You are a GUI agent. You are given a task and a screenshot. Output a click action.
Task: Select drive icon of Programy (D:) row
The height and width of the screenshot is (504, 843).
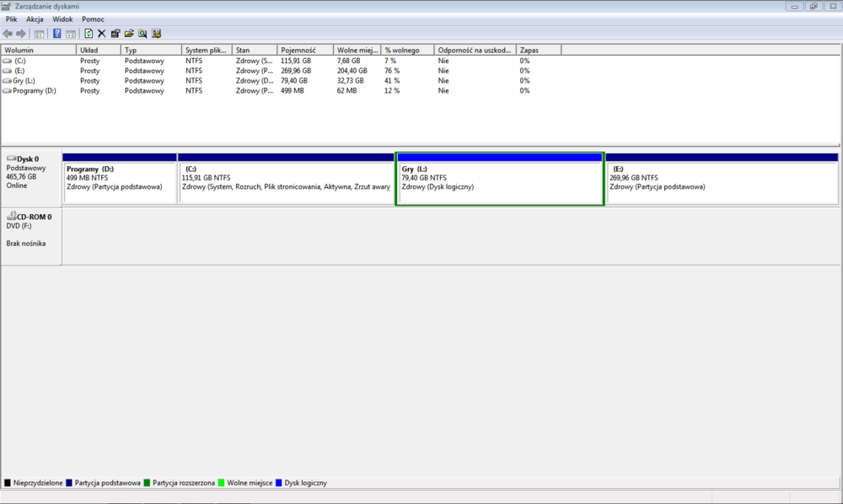coord(7,91)
